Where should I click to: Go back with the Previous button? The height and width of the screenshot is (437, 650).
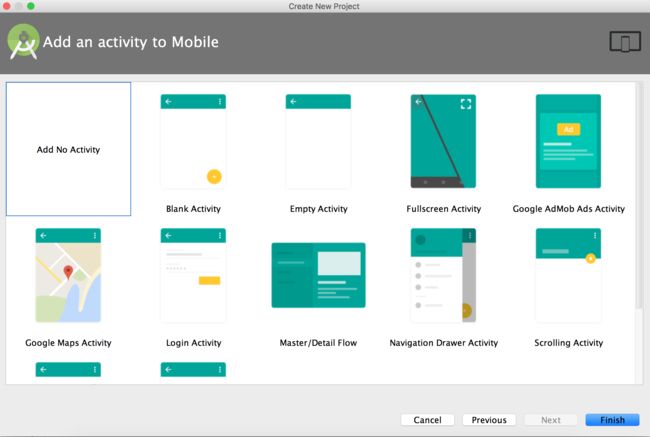pos(489,420)
